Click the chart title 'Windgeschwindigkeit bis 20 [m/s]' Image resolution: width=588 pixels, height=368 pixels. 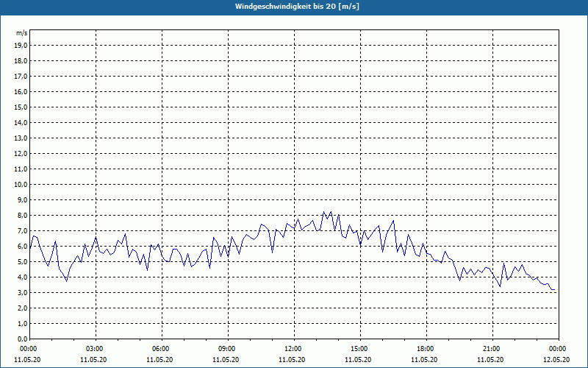[x=297, y=7]
